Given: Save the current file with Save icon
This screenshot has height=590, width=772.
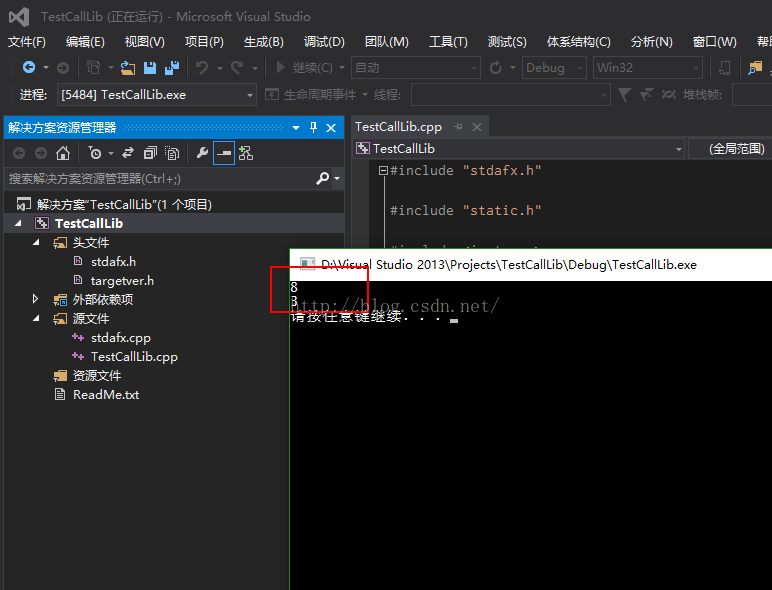Looking at the screenshot, I should pos(150,67).
